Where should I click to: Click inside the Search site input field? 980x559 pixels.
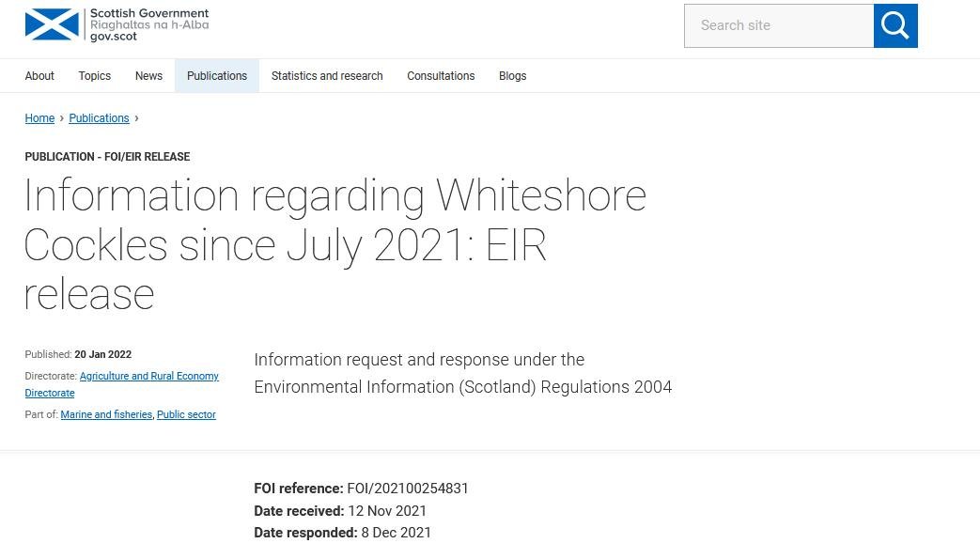(x=778, y=25)
